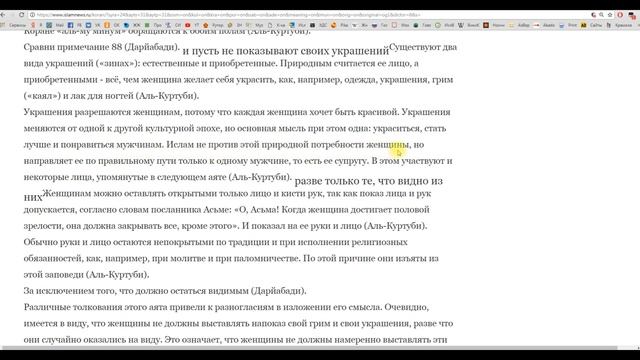Open the Wikipedia W bookmark icon
Image resolution: width=640 pixels, height=360 pixels.
460,25
